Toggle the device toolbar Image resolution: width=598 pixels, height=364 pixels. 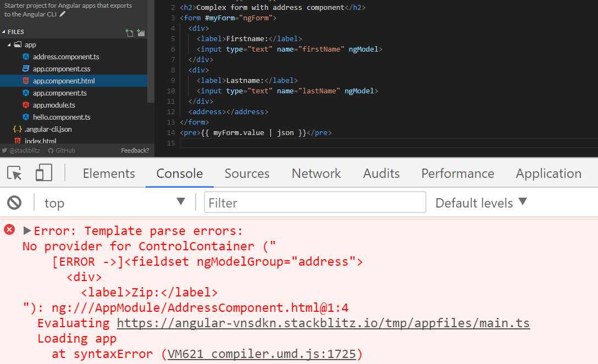[43, 172]
